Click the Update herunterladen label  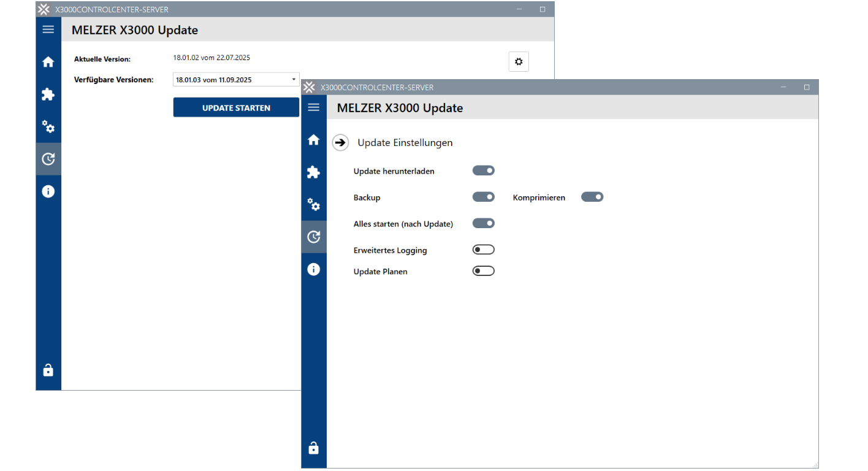click(x=394, y=171)
